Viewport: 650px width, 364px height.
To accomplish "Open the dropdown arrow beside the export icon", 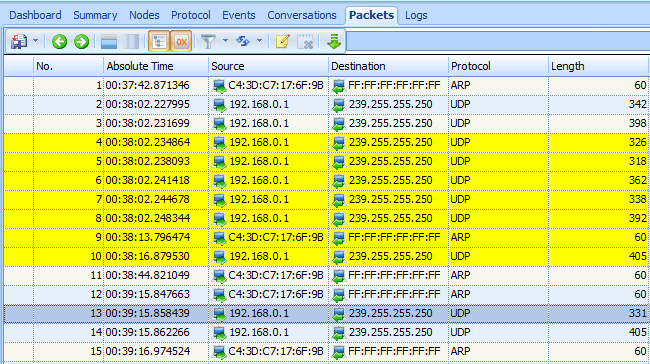I will click(x=35, y=41).
